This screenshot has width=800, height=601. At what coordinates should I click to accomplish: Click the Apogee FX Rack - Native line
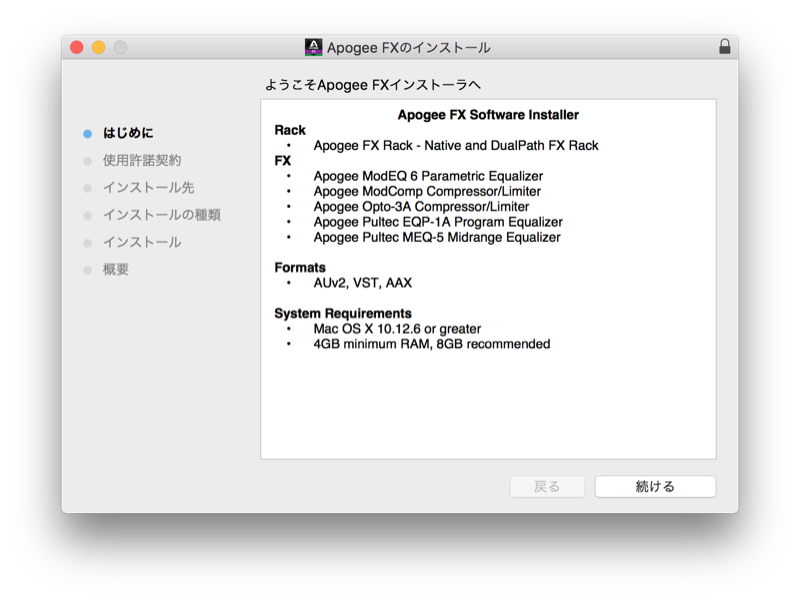pos(456,145)
